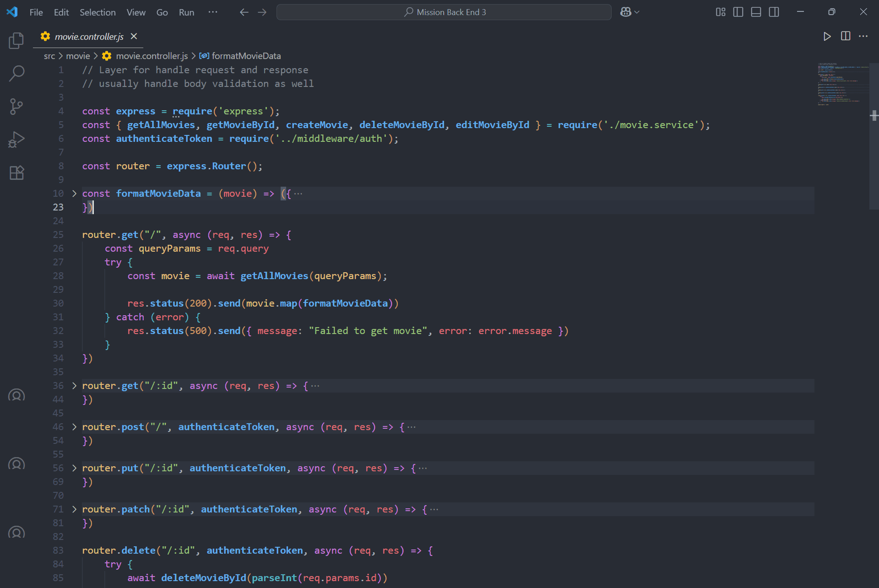
Task: Click 'express.Router' on line 8
Action: 206,166
